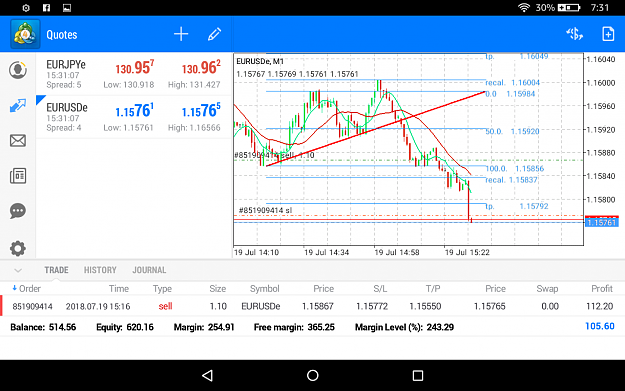Tap order take profit 1.15550
Viewport: 625px width, 391px height.
(x=425, y=306)
